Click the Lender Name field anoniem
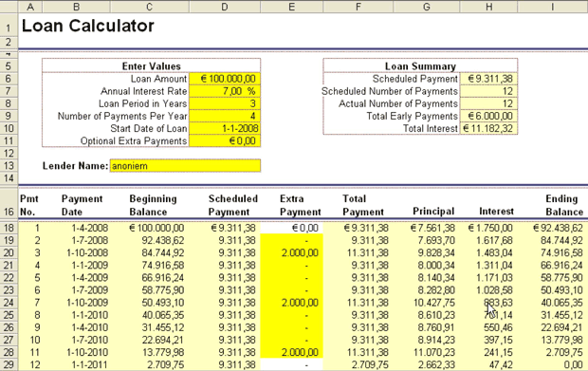This screenshot has width=588, height=371. coord(185,166)
